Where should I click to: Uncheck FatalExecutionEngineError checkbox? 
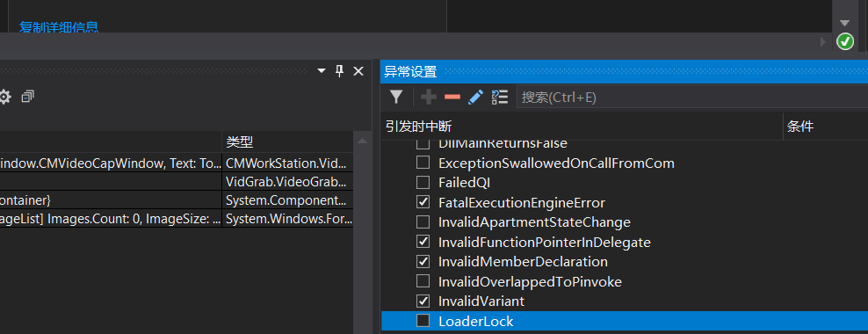tap(423, 202)
